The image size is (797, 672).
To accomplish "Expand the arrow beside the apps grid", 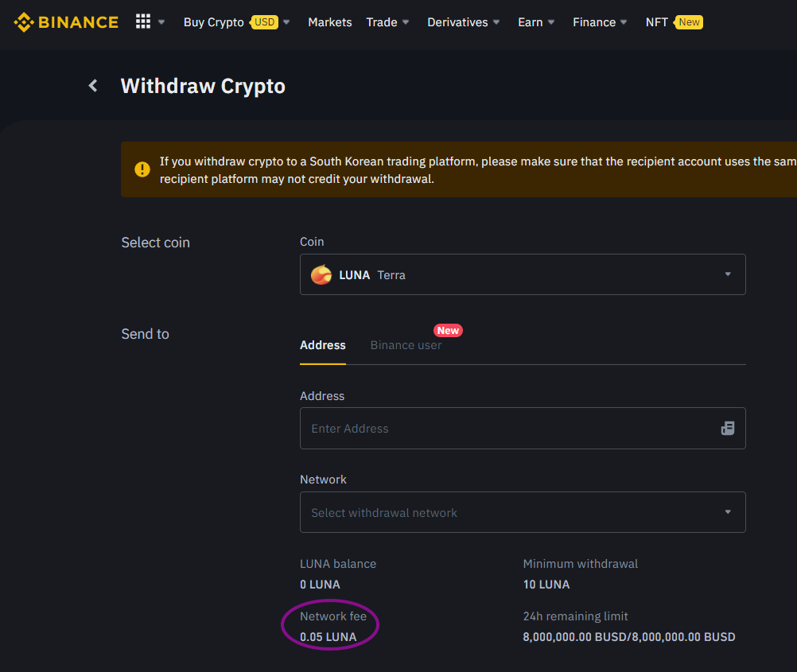I will click(161, 22).
